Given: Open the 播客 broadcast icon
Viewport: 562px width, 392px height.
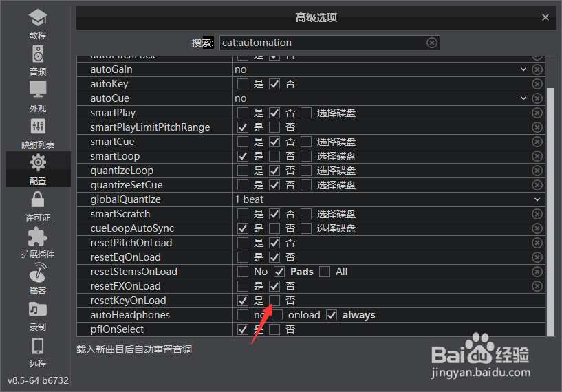Looking at the screenshot, I should (x=38, y=272).
